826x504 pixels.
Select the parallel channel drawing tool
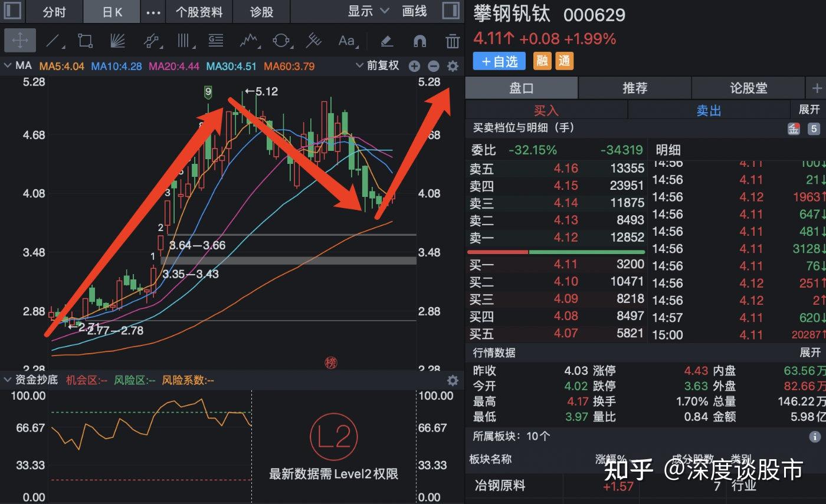pos(152,41)
